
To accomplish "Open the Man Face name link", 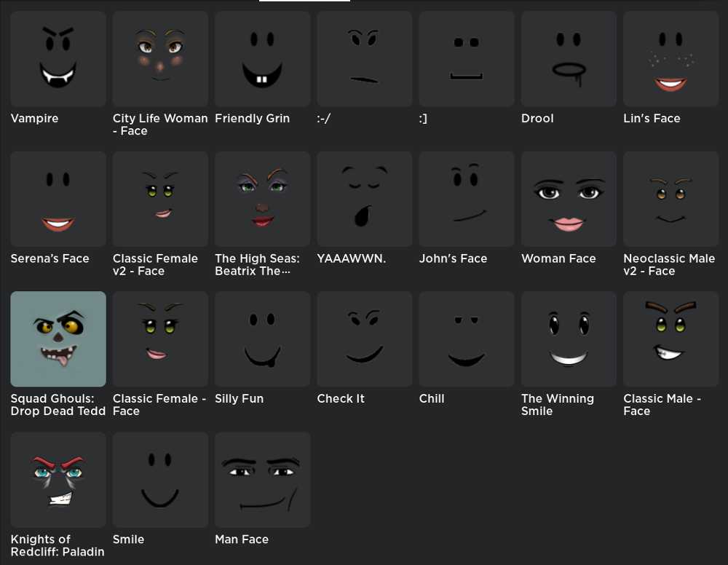I will [x=242, y=540].
